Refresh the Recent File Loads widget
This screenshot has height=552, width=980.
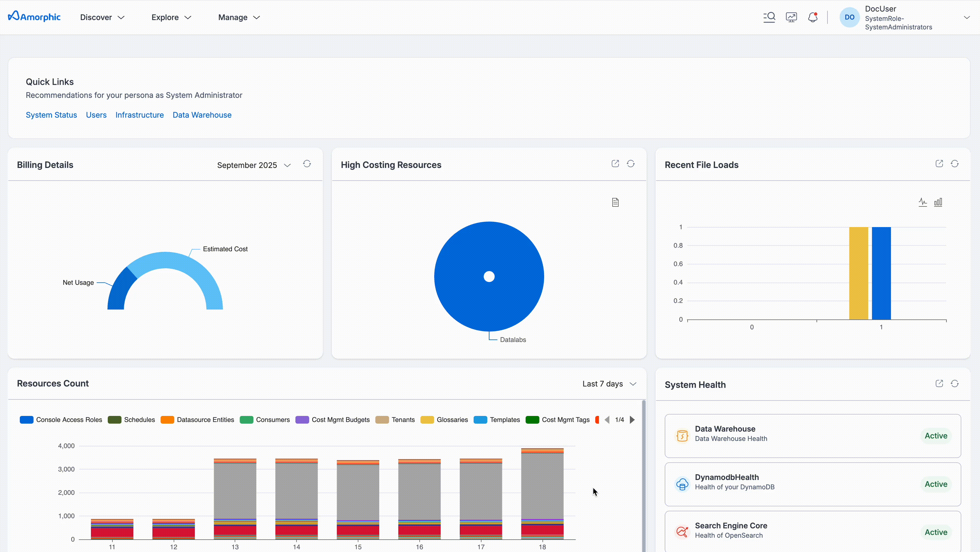(954, 164)
